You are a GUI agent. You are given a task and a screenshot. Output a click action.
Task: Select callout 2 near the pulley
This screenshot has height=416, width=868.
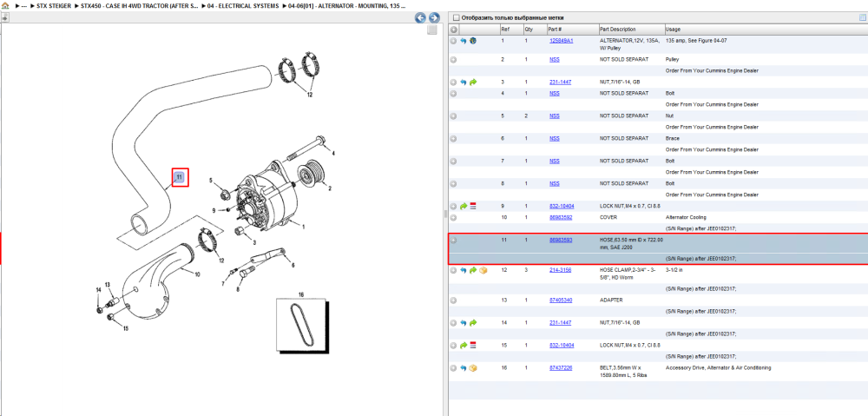tap(330, 188)
